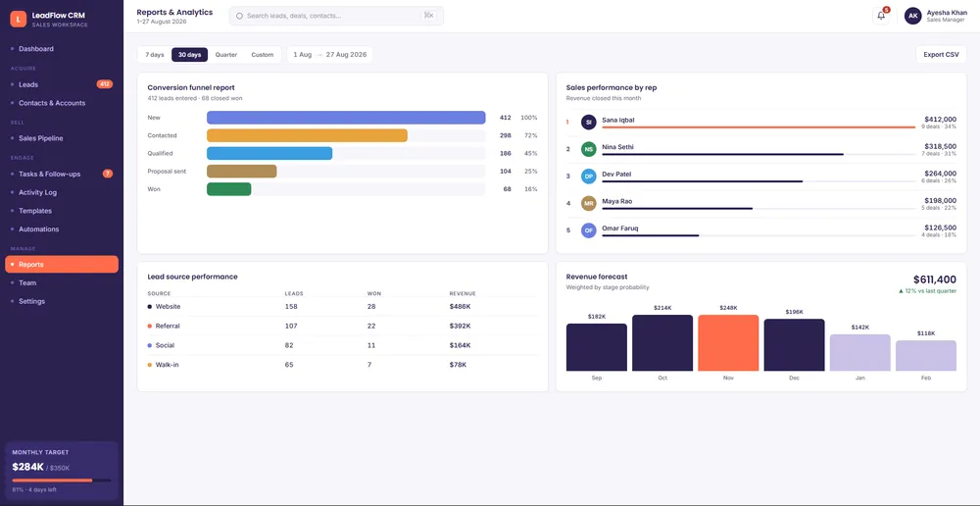Open the Team page
Image resolution: width=980 pixels, height=506 pixels.
coord(61,282)
